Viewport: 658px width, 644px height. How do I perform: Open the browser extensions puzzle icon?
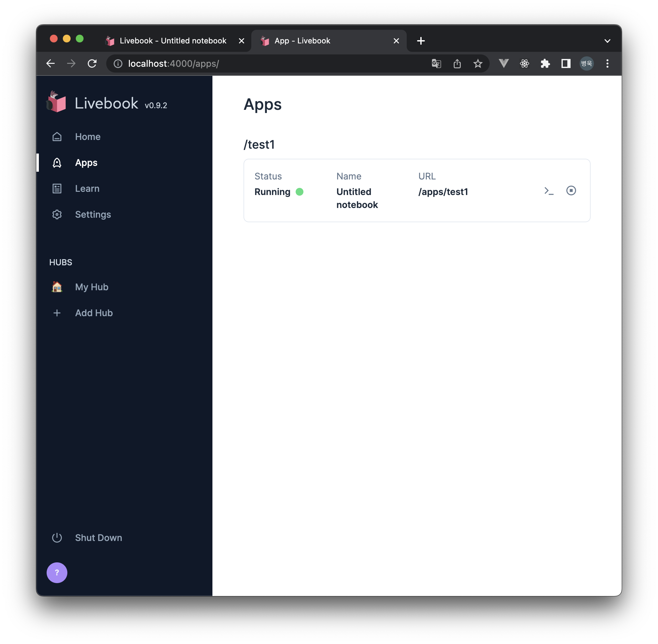[x=545, y=63]
